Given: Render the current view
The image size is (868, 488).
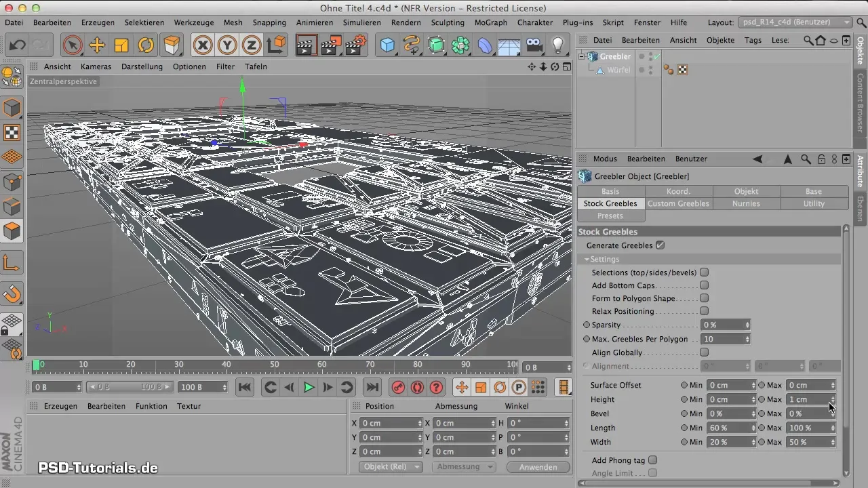Looking at the screenshot, I should [307, 45].
